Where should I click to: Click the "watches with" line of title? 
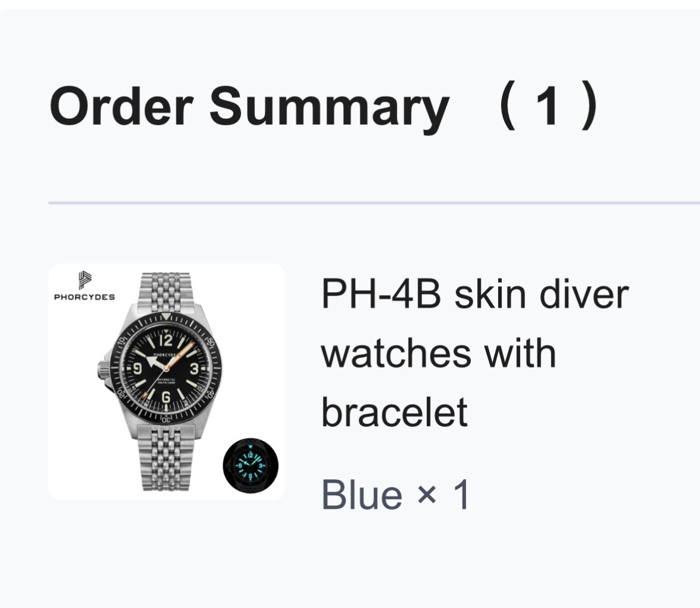pyautogui.click(x=438, y=353)
